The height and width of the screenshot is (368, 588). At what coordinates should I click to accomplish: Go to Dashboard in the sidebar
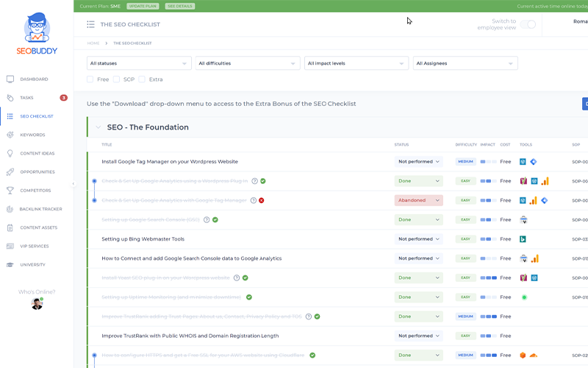(34, 79)
